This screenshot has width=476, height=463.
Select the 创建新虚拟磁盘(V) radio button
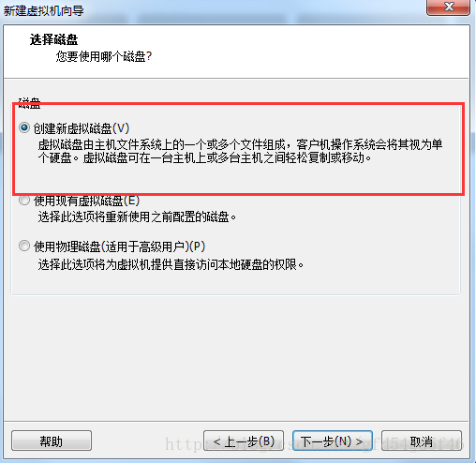point(24,127)
